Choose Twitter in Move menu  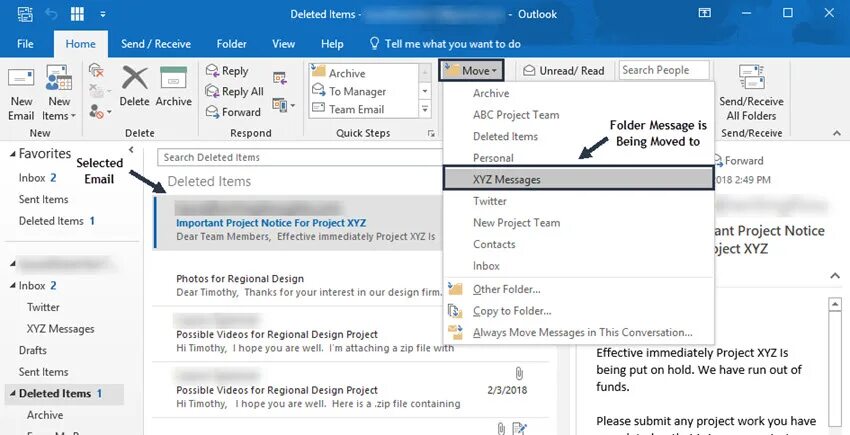pos(578,201)
